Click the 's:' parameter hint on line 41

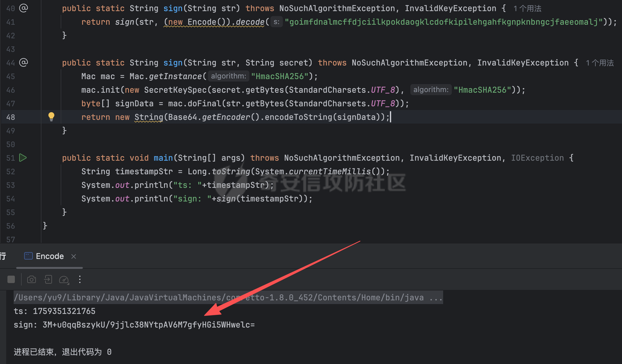276,22
